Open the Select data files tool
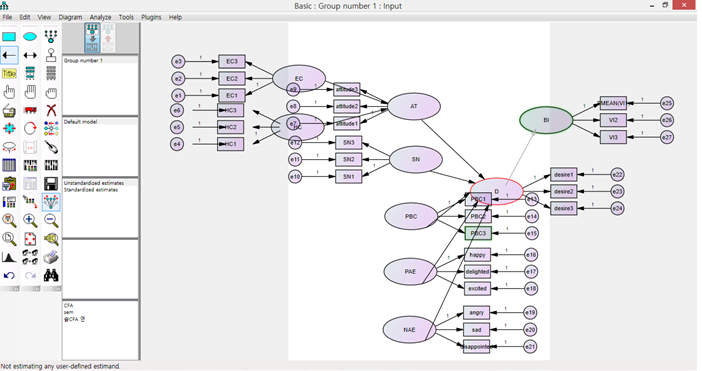The image size is (702, 371). click(x=9, y=166)
